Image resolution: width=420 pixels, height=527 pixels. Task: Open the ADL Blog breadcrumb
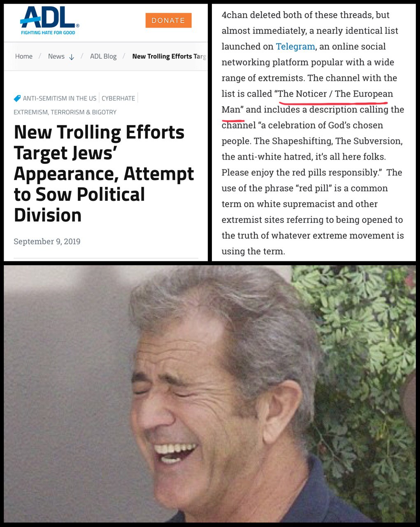tap(103, 56)
